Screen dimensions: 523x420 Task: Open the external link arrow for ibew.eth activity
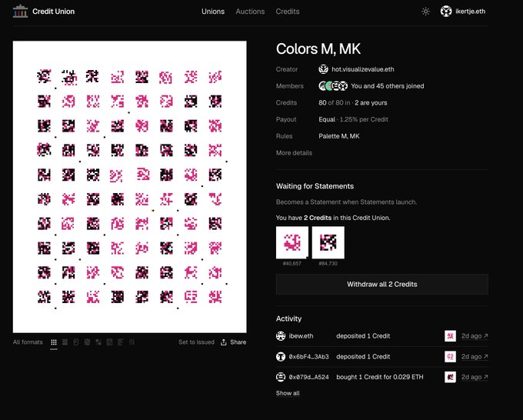point(485,336)
